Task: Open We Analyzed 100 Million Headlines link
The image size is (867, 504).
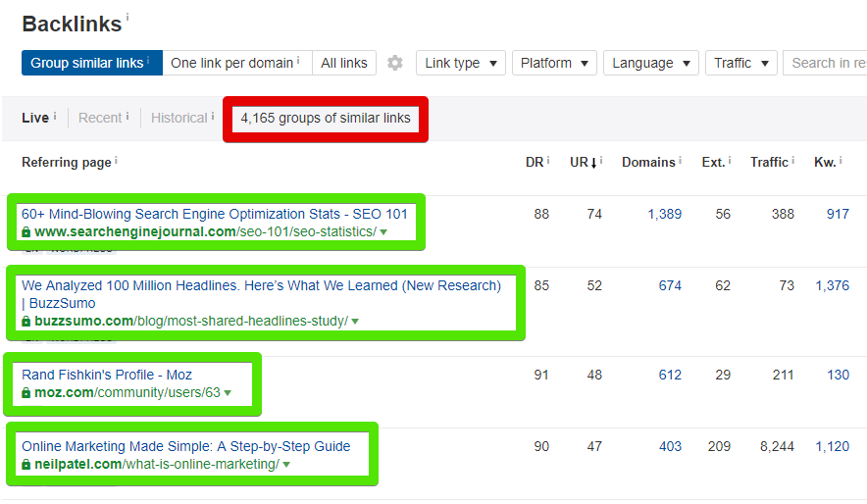Action: tap(261, 294)
